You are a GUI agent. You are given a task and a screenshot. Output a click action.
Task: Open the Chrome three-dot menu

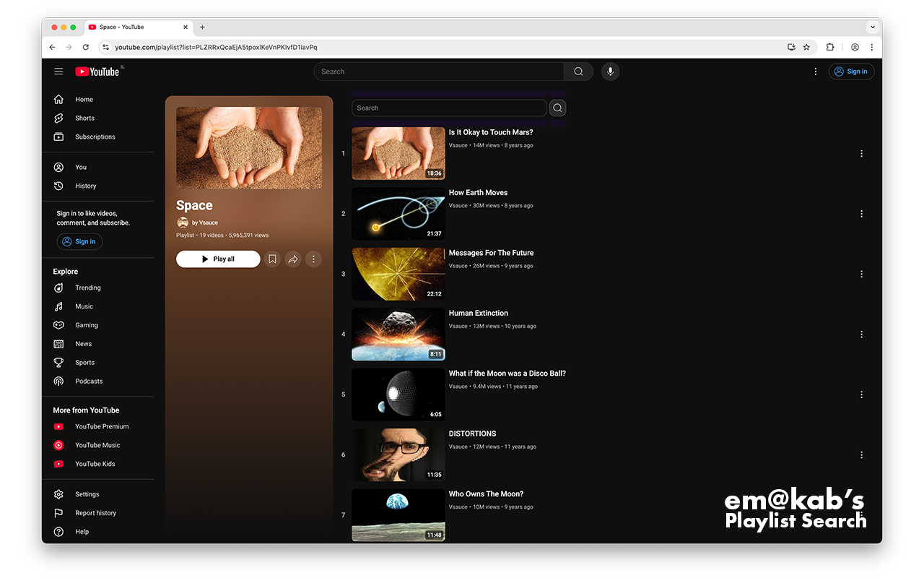(871, 47)
